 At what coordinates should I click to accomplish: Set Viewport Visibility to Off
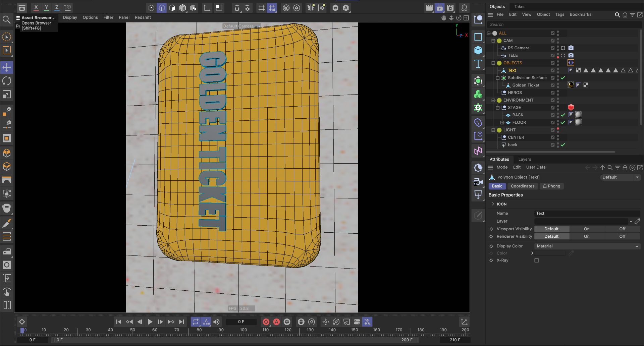pyautogui.click(x=623, y=229)
